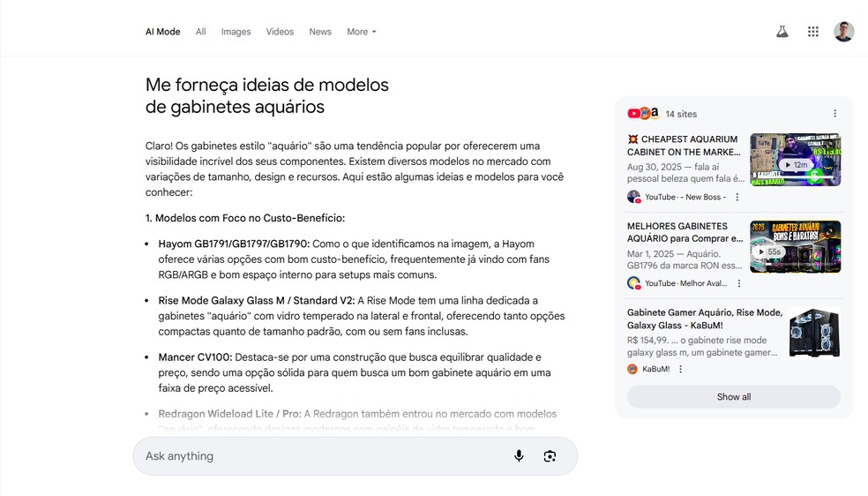Click the YouTube · Melhor Aval source label
The height and width of the screenshot is (496, 868).
[686, 283]
